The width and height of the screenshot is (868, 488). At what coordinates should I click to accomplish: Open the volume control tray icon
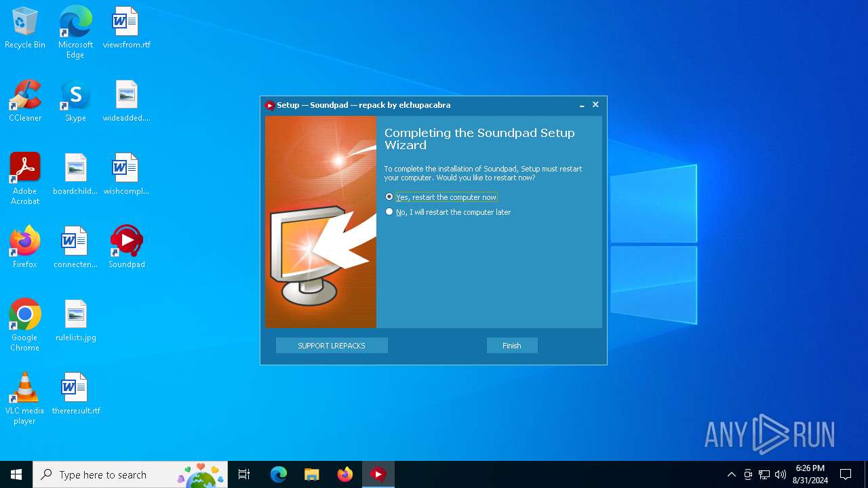(781, 474)
